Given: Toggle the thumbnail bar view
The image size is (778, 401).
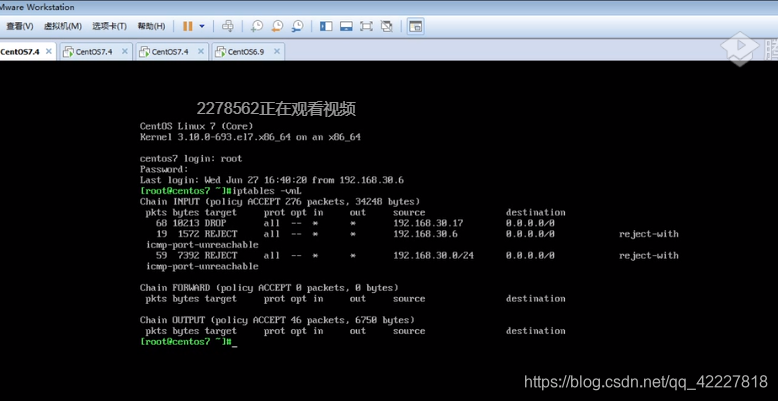Looking at the screenshot, I should coord(346,26).
